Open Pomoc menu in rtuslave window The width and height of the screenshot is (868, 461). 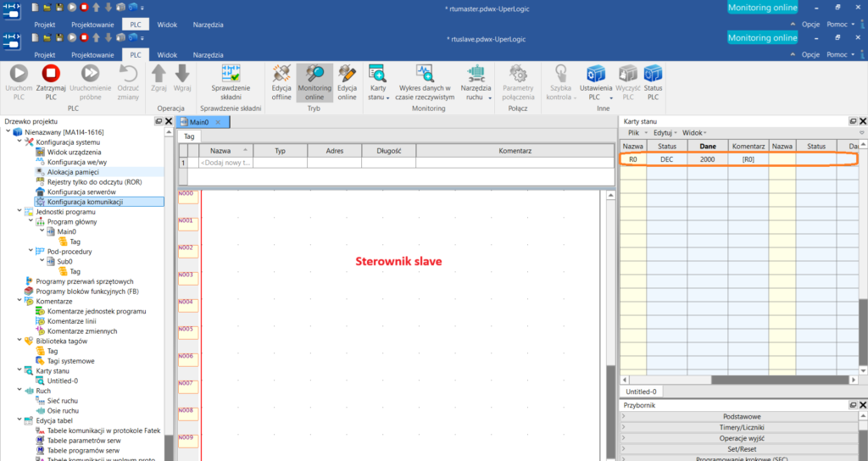pos(840,54)
